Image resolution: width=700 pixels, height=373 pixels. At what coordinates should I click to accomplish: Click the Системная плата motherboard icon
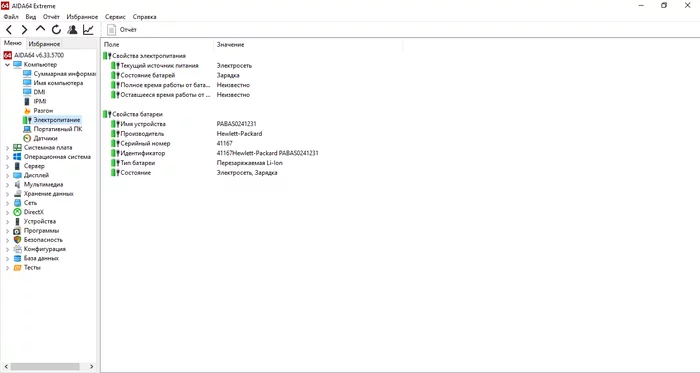point(17,148)
